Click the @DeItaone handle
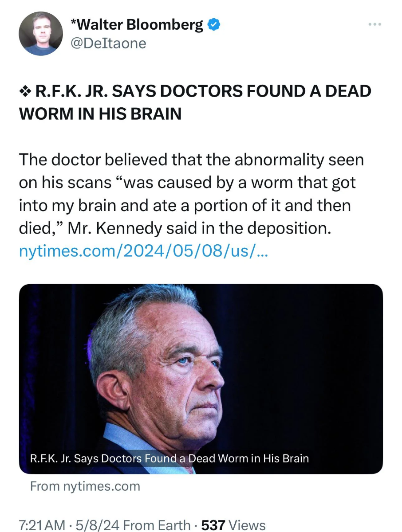Viewport: 402px width, 532px height. [x=108, y=43]
